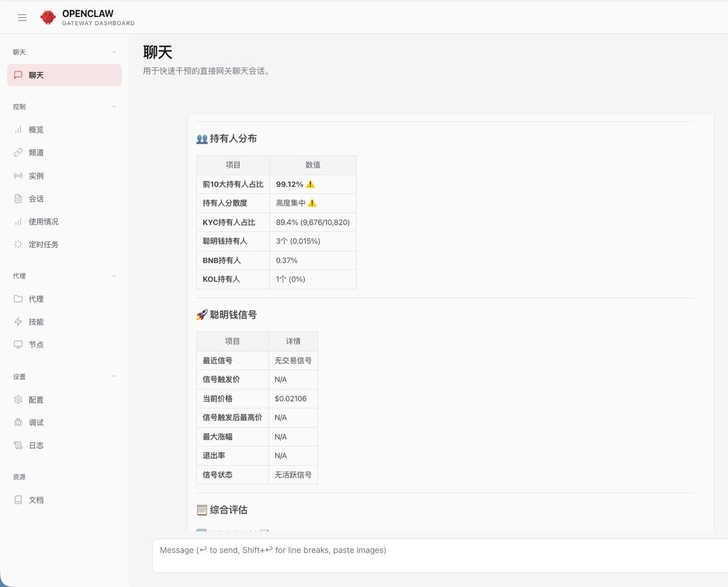Click the link icon beside 频道
Screen dimensions: 728x587
(x=18, y=153)
